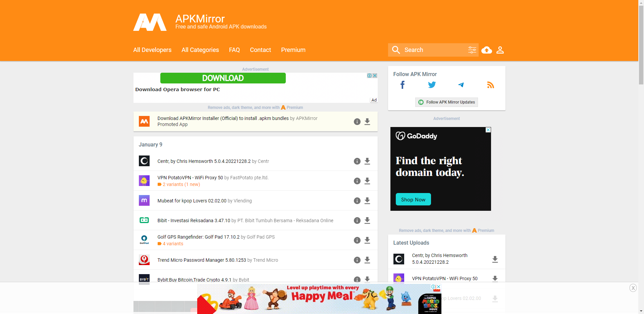Click the magnifying glass search icon
Viewport: 644px width, 314px height.
click(396, 50)
